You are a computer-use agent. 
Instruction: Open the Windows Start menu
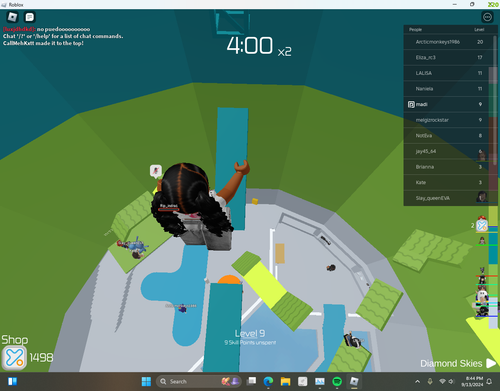tap(146, 381)
